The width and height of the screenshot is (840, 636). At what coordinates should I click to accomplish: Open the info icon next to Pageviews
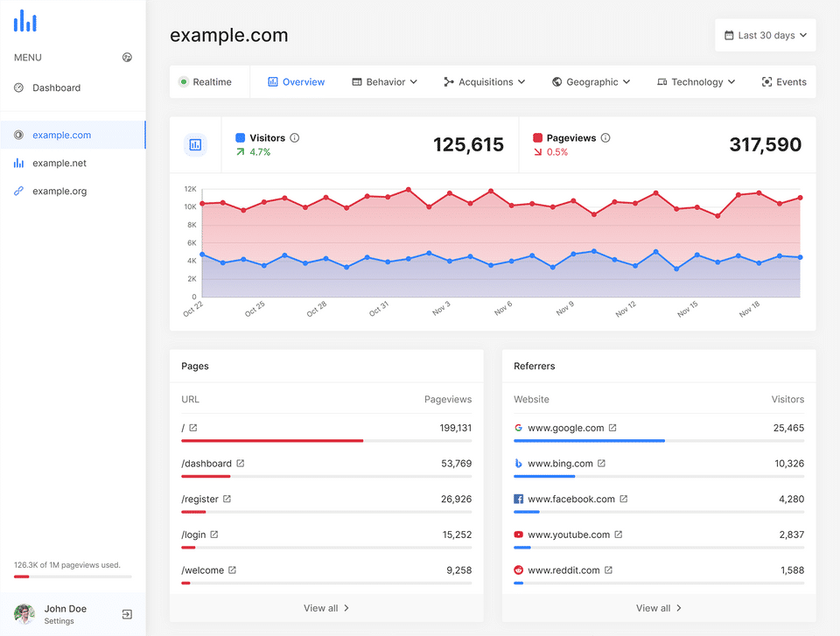pos(605,137)
